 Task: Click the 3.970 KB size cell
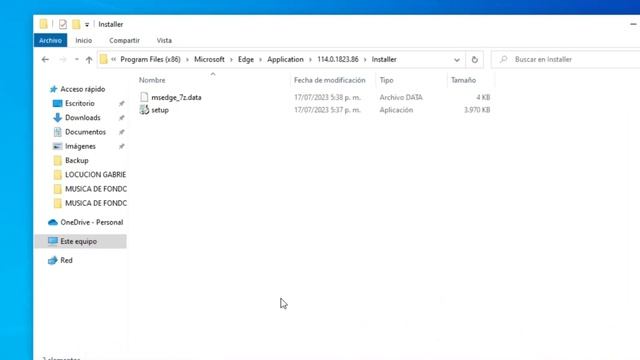(x=477, y=110)
